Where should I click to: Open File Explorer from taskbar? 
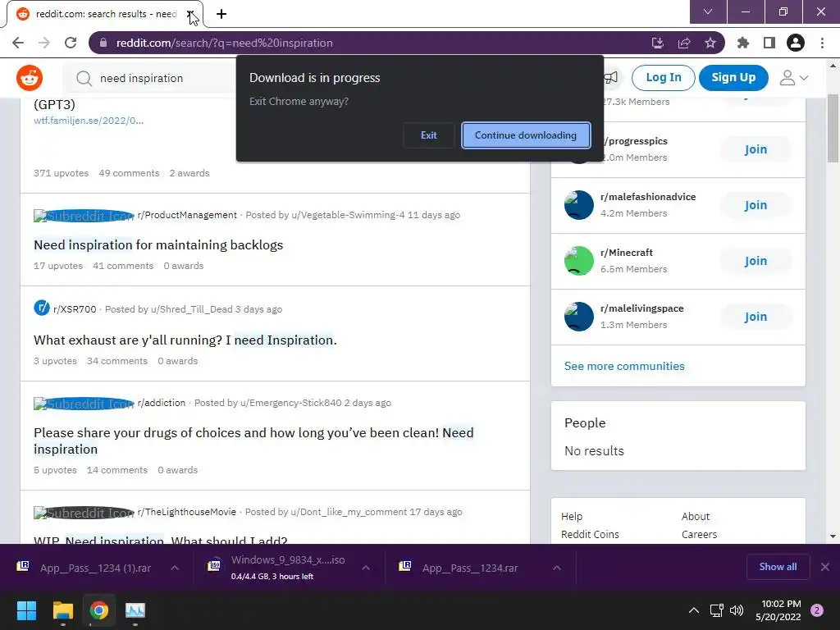tap(62, 610)
